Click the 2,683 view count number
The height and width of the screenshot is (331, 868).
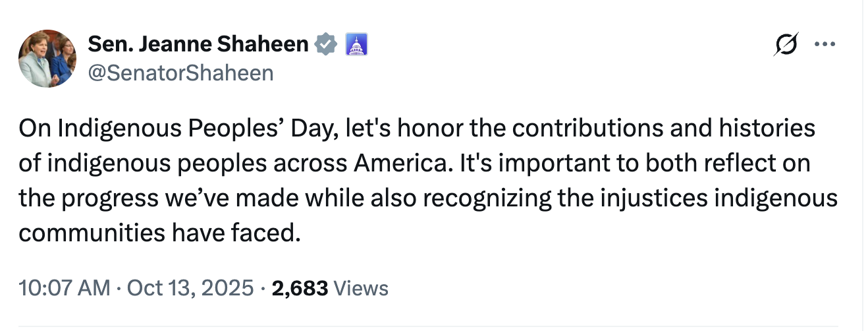coord(299,288)
